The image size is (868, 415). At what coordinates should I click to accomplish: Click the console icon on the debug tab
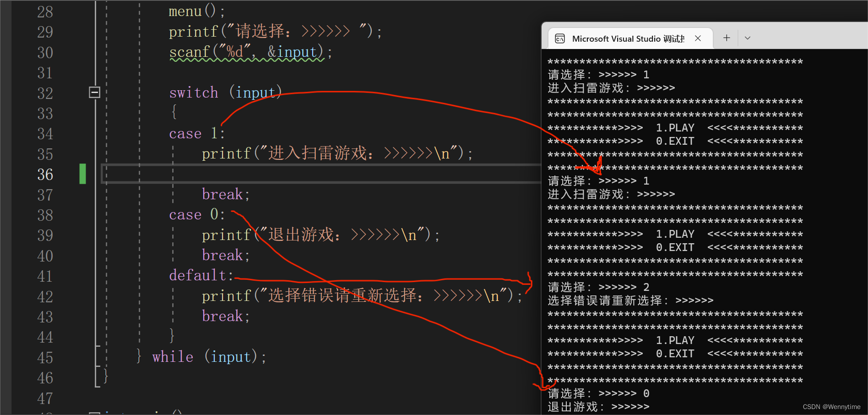point(560,39)
